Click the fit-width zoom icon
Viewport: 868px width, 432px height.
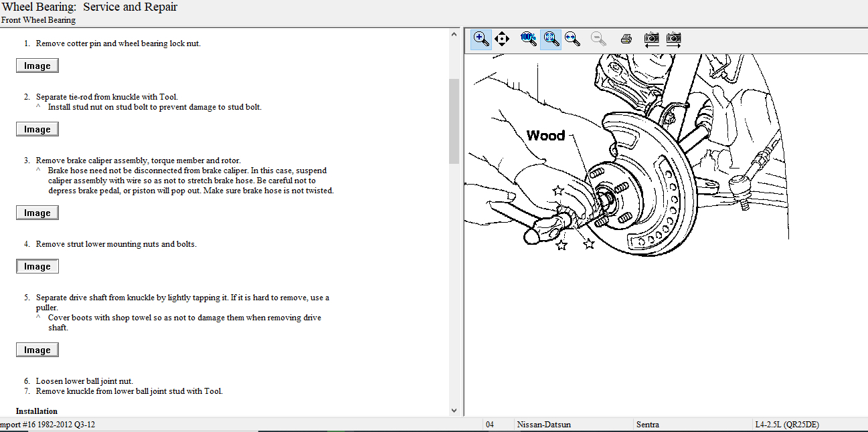[572, 39]
